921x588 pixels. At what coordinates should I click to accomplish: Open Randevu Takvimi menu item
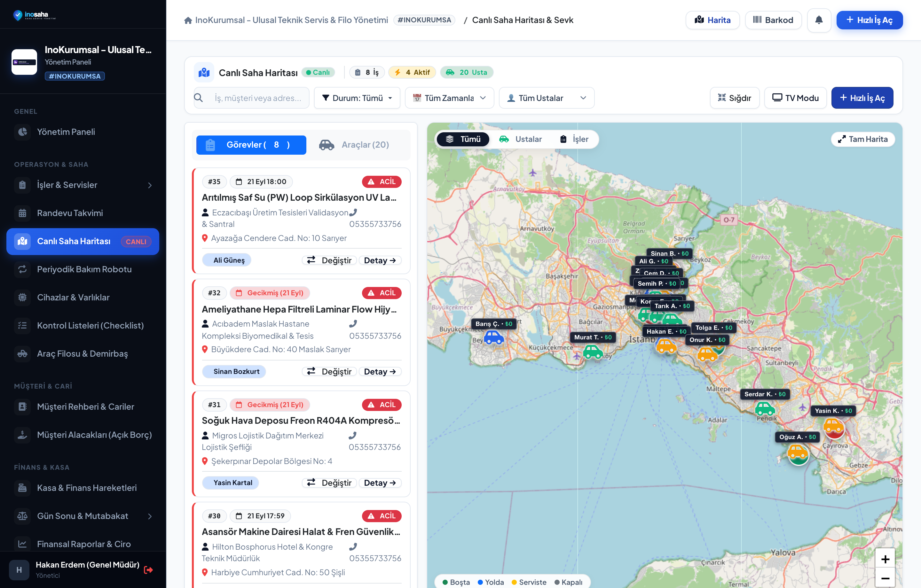click(83, 213)
